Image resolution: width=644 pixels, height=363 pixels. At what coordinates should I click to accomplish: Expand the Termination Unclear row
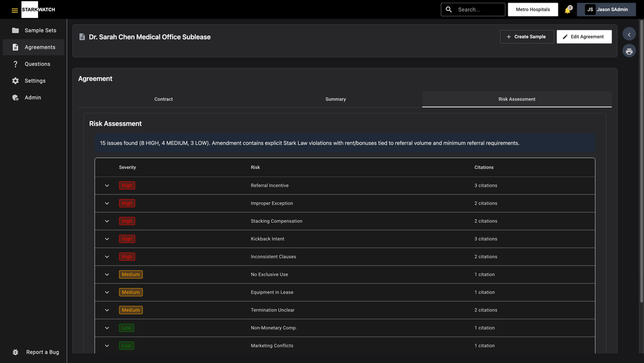coord(107,310)
